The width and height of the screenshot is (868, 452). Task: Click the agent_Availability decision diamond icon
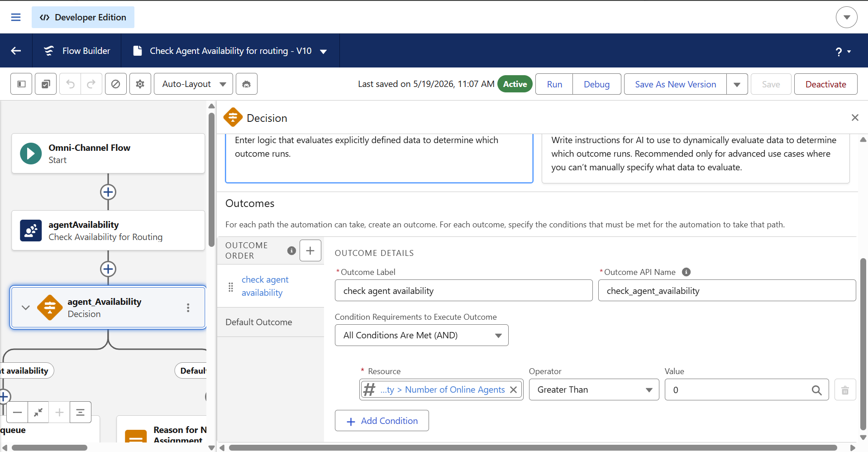(50, 308)
